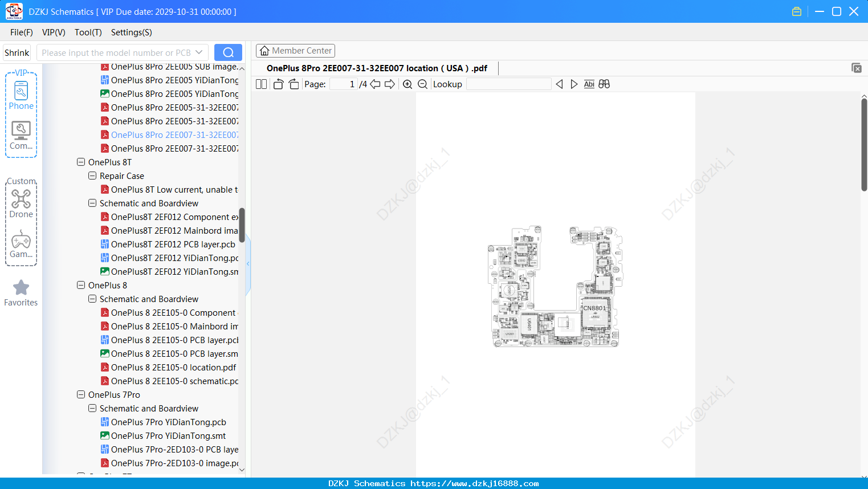Image resolution: width=868 pixels, height=489 pixels.
Task: Open the VIP(V) menu
Action: click(54, 32)
